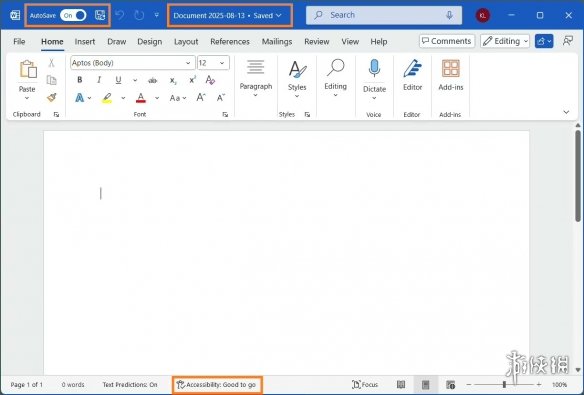
Task: Click the Redo arrow icon
Action: [139, 15]
